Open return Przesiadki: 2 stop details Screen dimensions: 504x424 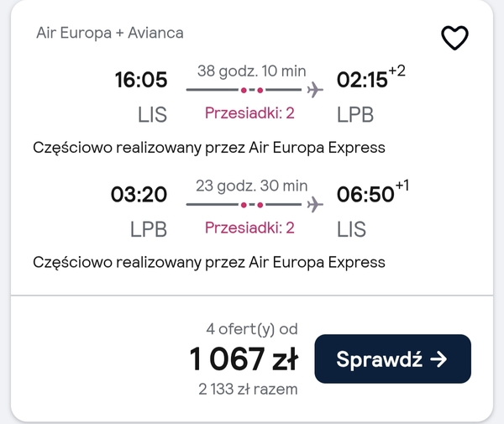pos(249,228)
